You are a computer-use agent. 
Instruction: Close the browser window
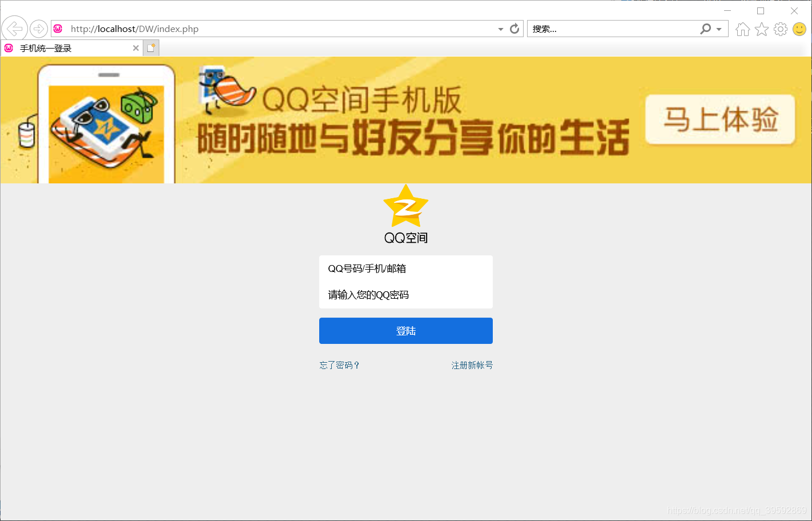pos(794,11)
